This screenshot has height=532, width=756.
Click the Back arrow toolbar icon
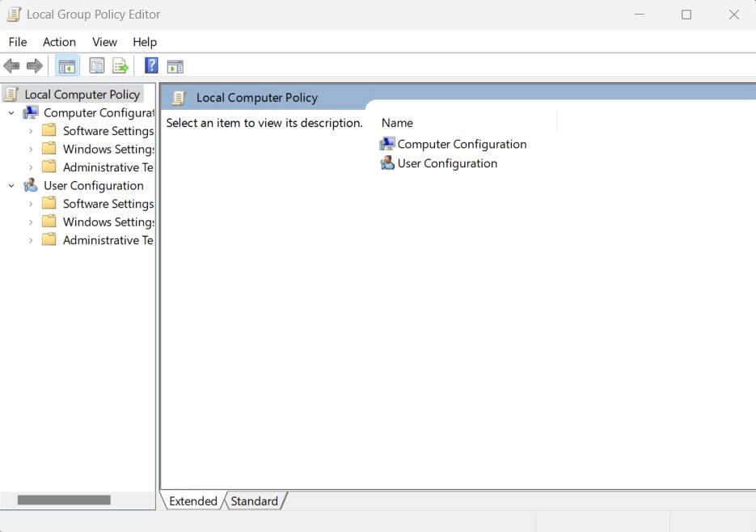(11, 65)
